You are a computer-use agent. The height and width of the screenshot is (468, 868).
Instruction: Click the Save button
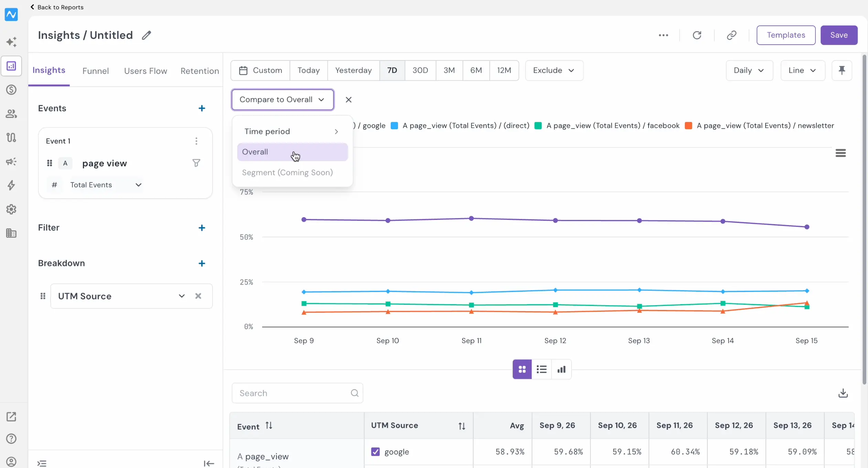(x=839, y=35)
